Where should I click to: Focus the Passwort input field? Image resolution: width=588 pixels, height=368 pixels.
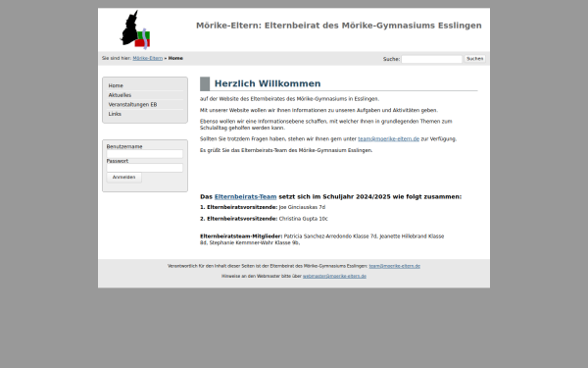(145, 168)
